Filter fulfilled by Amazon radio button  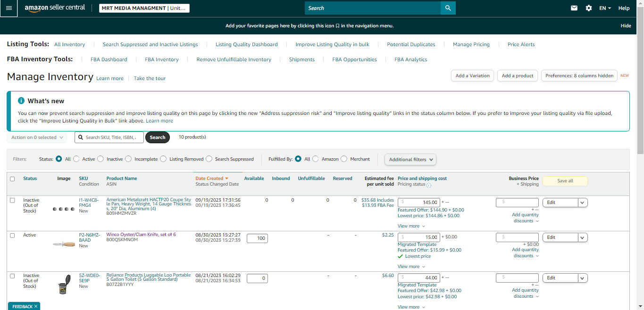[316, 159]
